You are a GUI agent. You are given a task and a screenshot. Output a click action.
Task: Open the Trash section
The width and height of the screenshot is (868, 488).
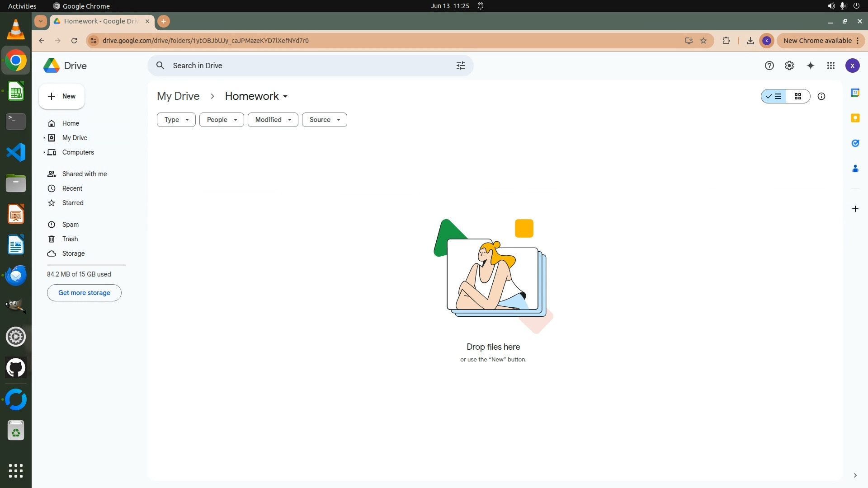70,239
